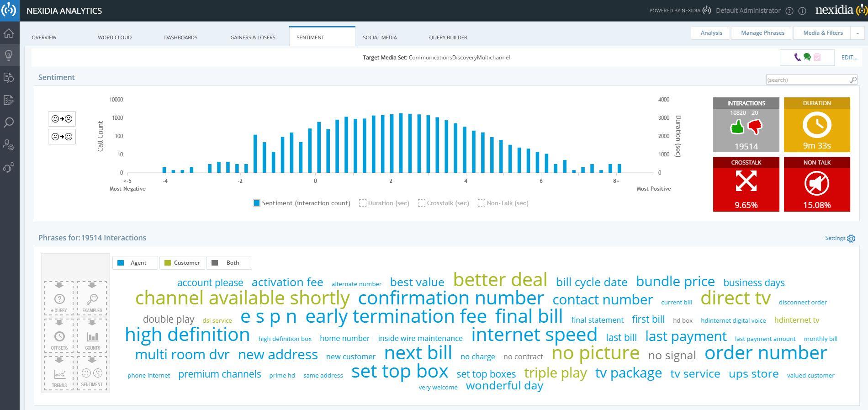Click the Nexidia logo icon top-left
Screen dimensions: 868x410
click(x=9, y=10)
